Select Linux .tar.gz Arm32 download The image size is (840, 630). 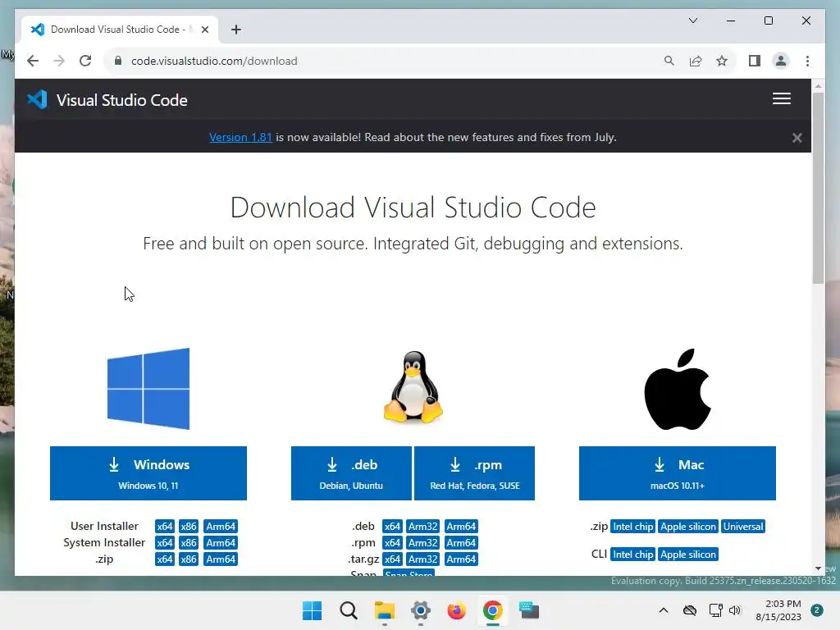(x=422, y=559)
